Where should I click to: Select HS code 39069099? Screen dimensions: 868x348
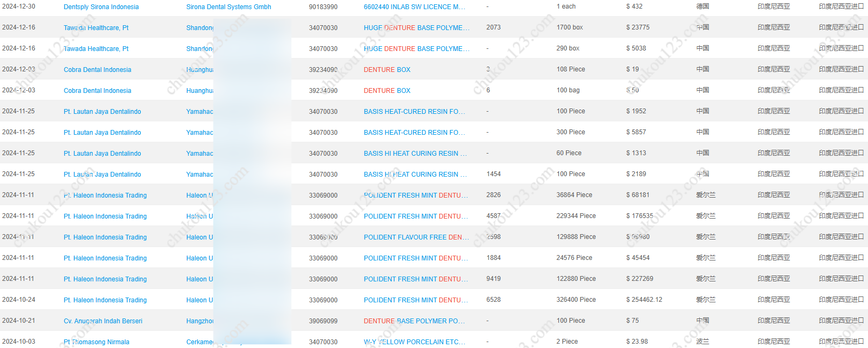(323, 321)
